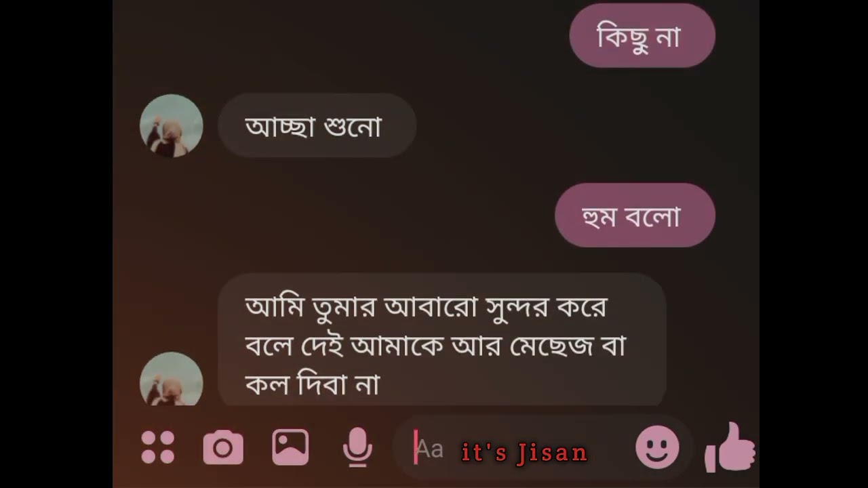This screenshot has height=488, width=868.
Task: Open the photo gallery picker
Action: (x=290, y=447)
